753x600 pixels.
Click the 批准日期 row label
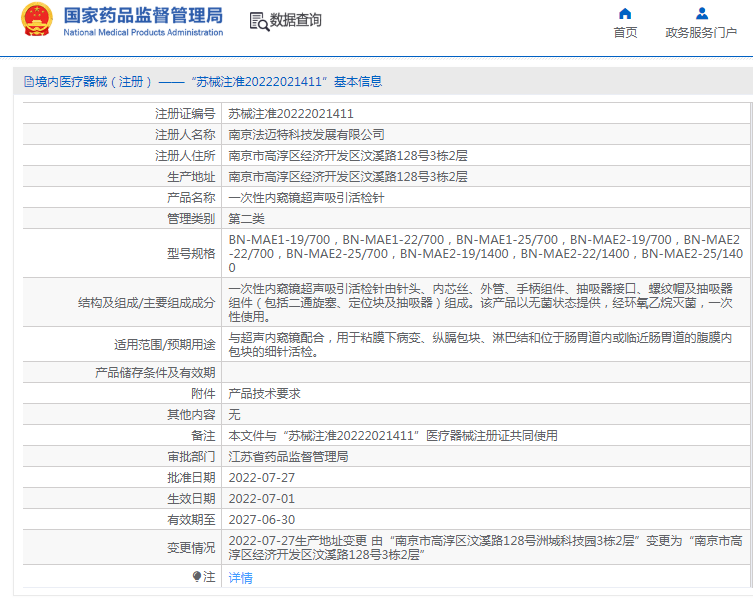(x=191, y=478)
